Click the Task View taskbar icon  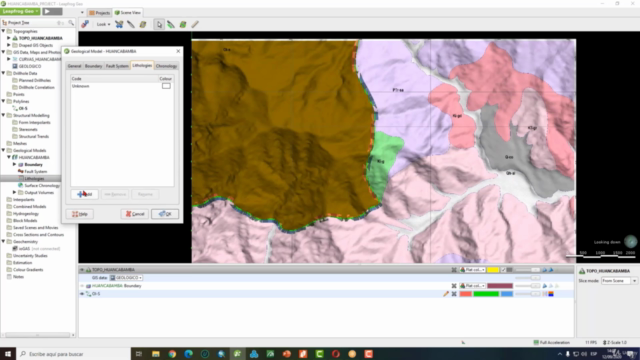coord(139,354)
